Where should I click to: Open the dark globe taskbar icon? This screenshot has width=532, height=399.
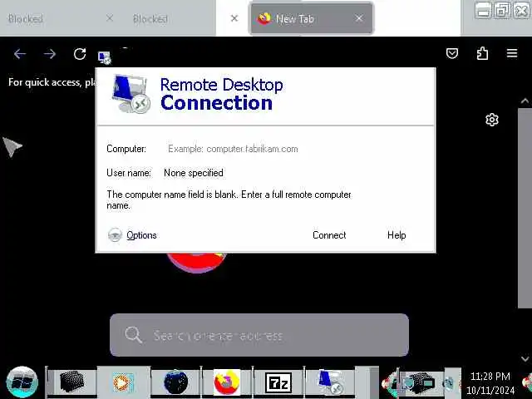tap(175, 382)
